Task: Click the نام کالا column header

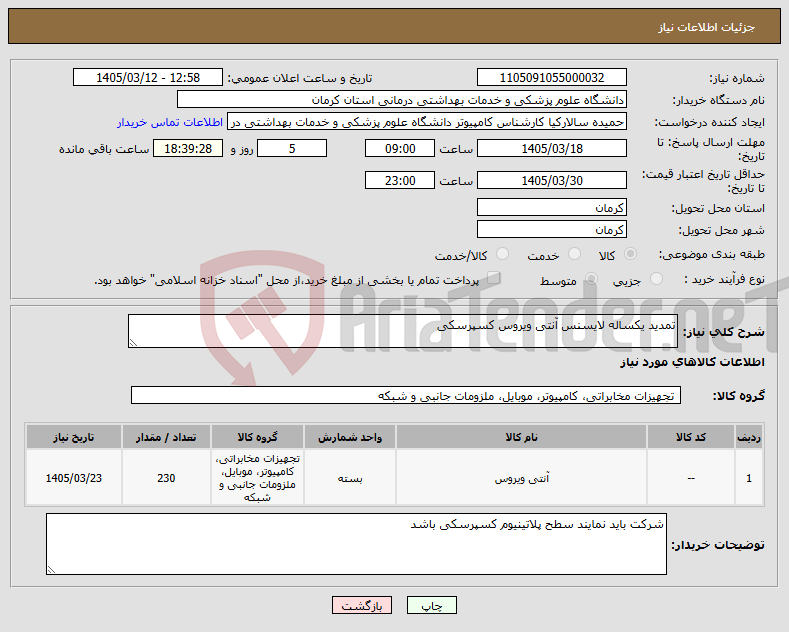Action: coord(521,437)
